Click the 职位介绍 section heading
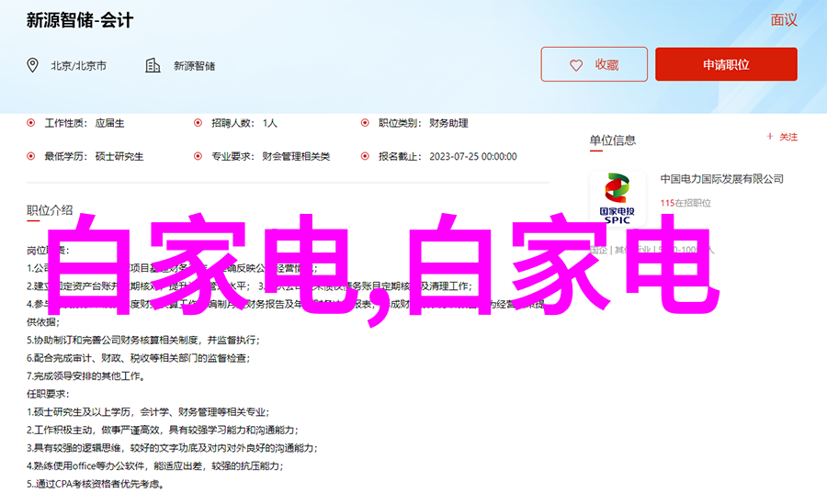The image size is (827, 504). tap(50, 210)
